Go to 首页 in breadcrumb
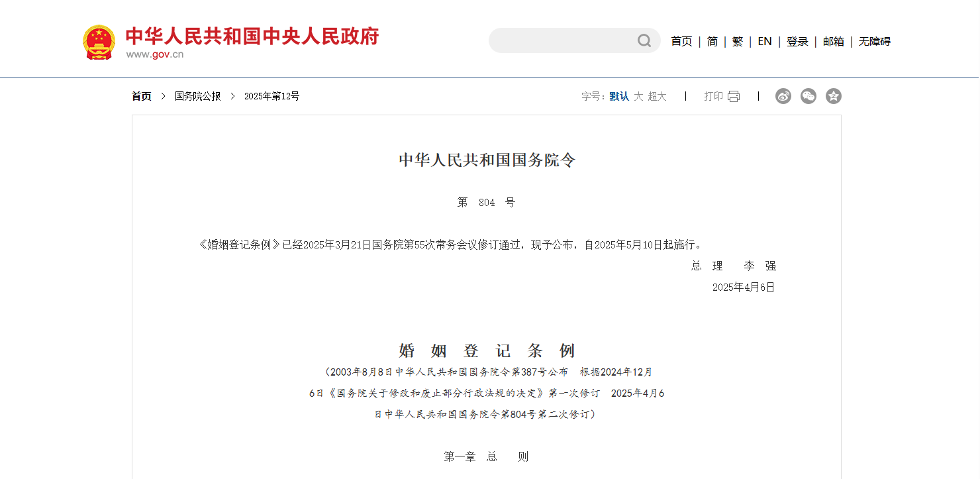980x479 pixels. pos(141,96)
